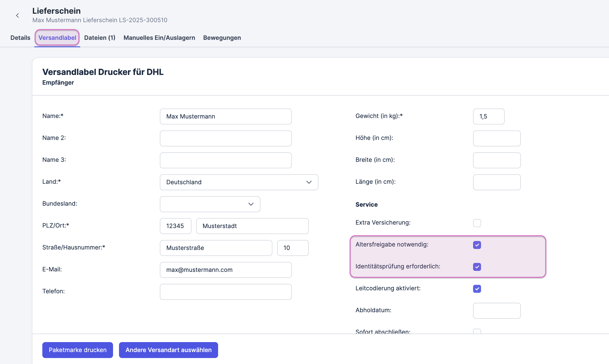Uncheck Altersfreigabe notwendig checkbox

(477, 245)
